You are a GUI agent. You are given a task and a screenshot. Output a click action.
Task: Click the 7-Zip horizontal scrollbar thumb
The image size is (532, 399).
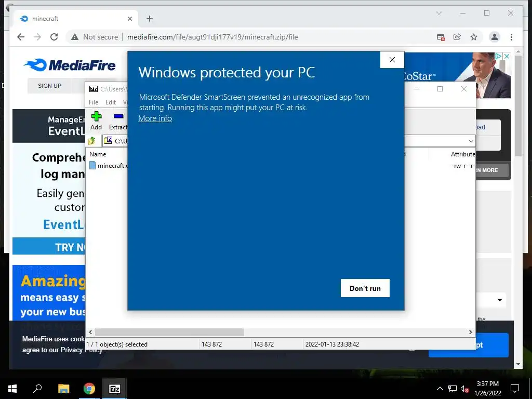(x=169, y=332)
